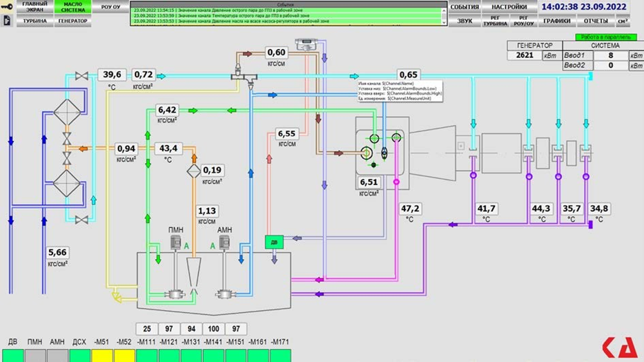Screen dimensions: 644x362
Task: Click the Ввод1 value 8
Action: pyautogui.click(x=611, y=55)
